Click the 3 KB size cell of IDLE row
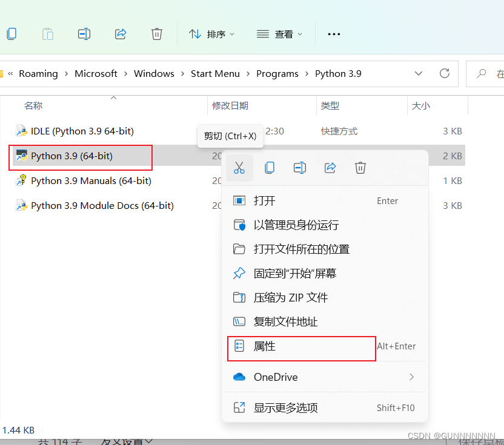This screenshot has height=445, width=504. pos(453,131)
